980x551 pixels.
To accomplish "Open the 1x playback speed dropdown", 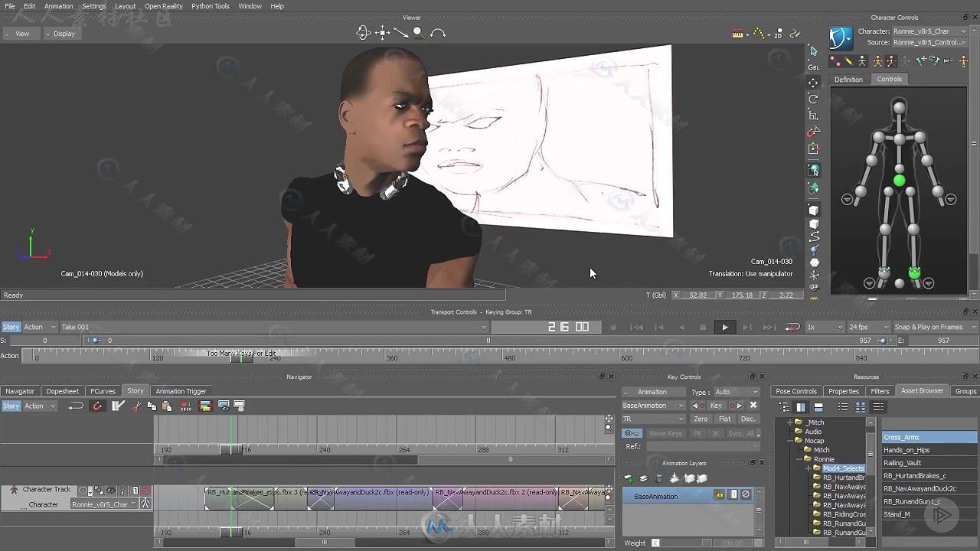I will coord(825,328).
